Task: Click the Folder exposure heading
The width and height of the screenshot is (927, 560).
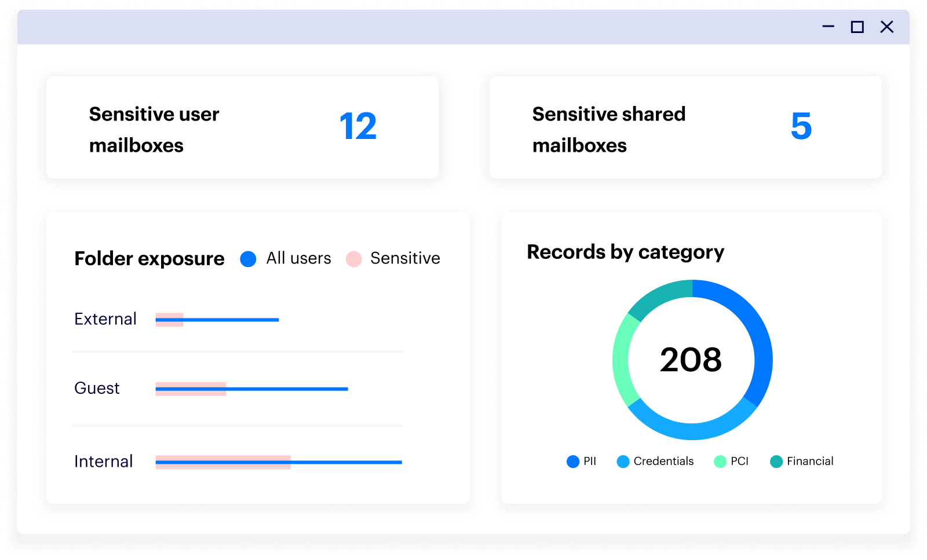Action: [149, 259]
